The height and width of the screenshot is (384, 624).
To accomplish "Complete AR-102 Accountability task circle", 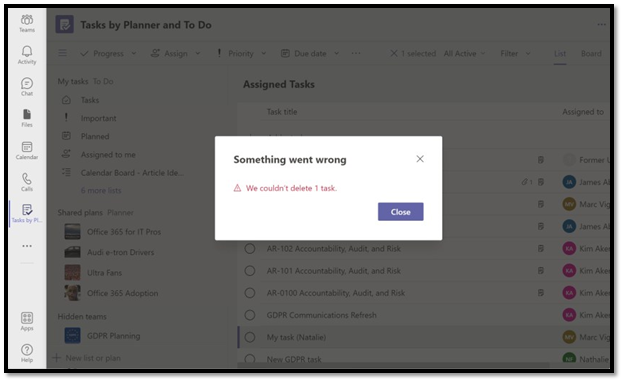I will [x=250, y=249].
